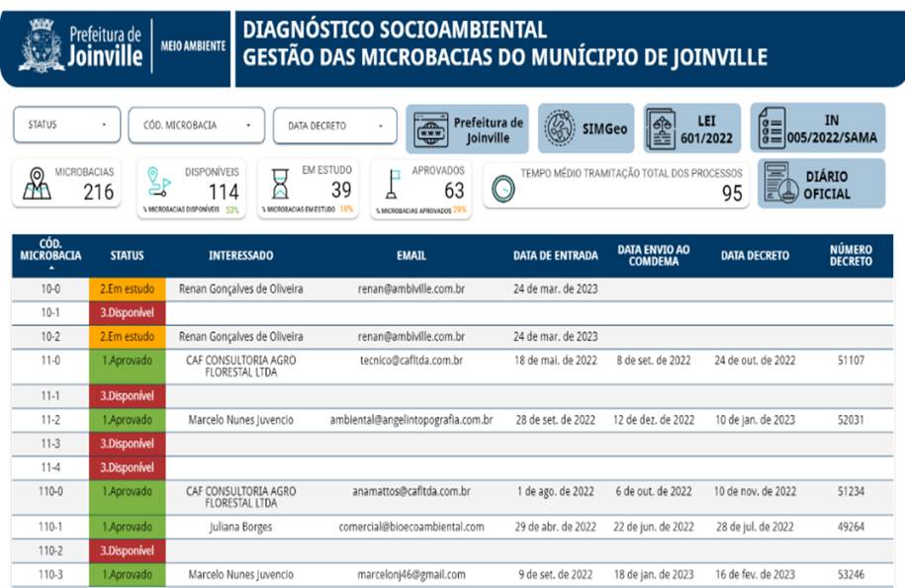Image resolution: width=905 pixels, height=588 pixels.
Task: Click the Diário Oficial newspaper icon
Action: [779, 184]
